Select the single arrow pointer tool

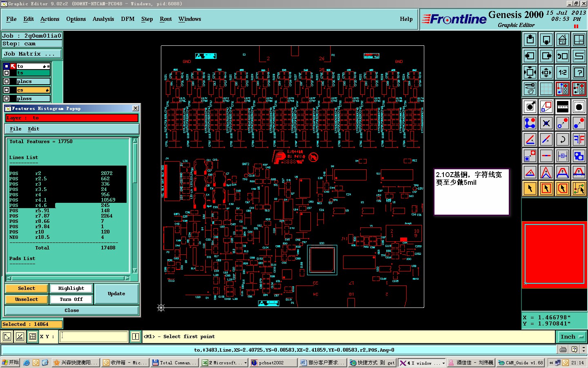(x=530, y=188)
